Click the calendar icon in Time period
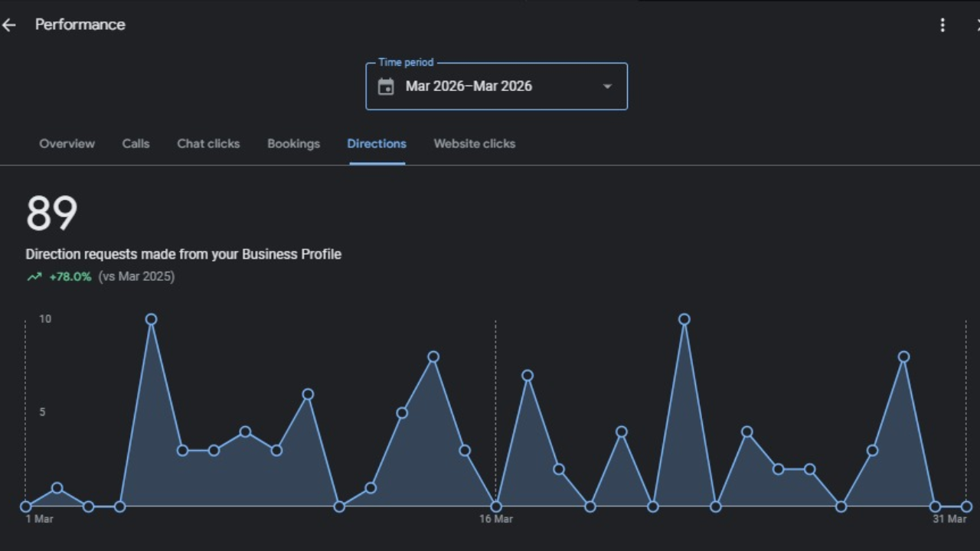Screen dimensions: 980x551 (x=386, y=86)
